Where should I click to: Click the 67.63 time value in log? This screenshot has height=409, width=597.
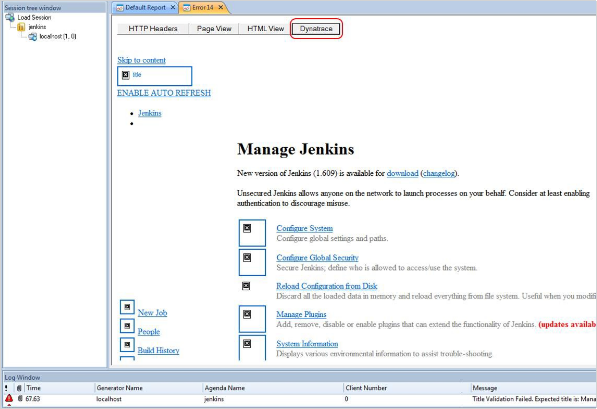[x=33, y=399]
